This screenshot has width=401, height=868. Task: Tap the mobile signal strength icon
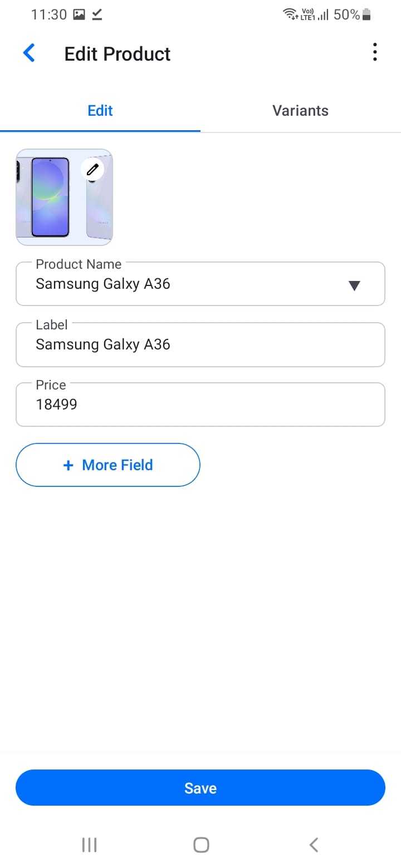click(323, 15)
